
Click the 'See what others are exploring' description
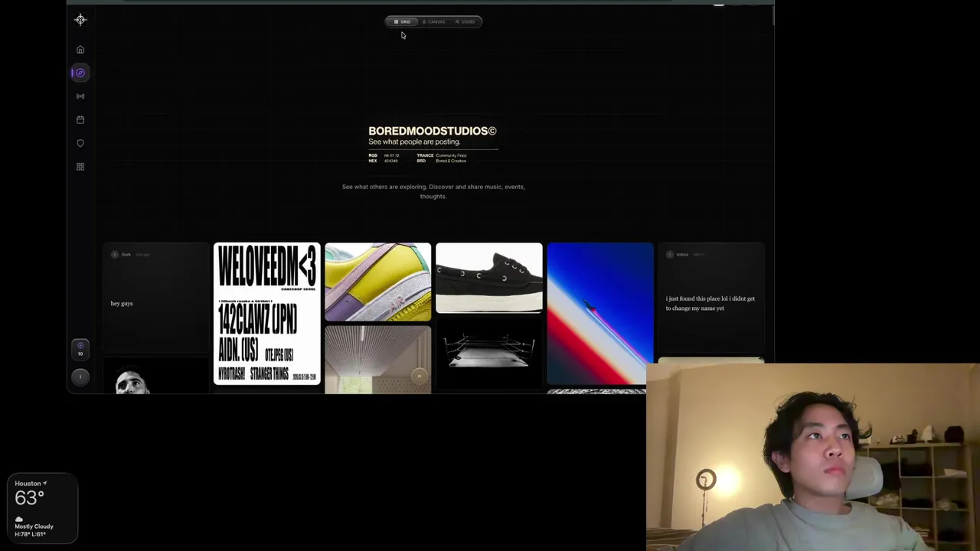(433, 191)
